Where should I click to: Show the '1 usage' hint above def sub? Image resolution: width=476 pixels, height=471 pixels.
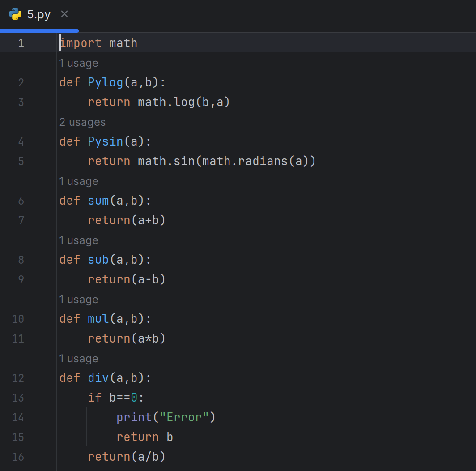pos(79,240)
